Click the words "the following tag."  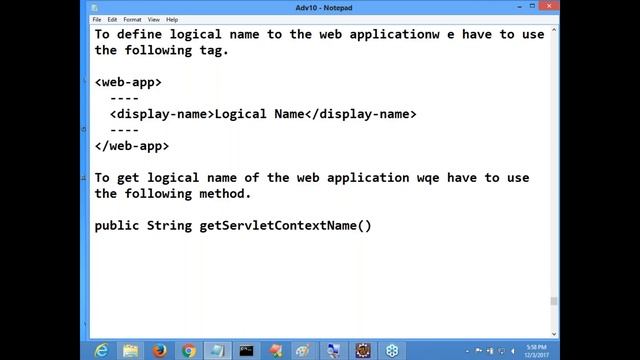coord(162,50)
